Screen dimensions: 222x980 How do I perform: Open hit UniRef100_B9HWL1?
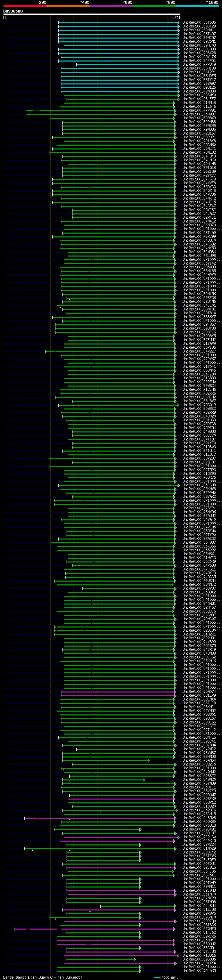click(x=199, y=30)
